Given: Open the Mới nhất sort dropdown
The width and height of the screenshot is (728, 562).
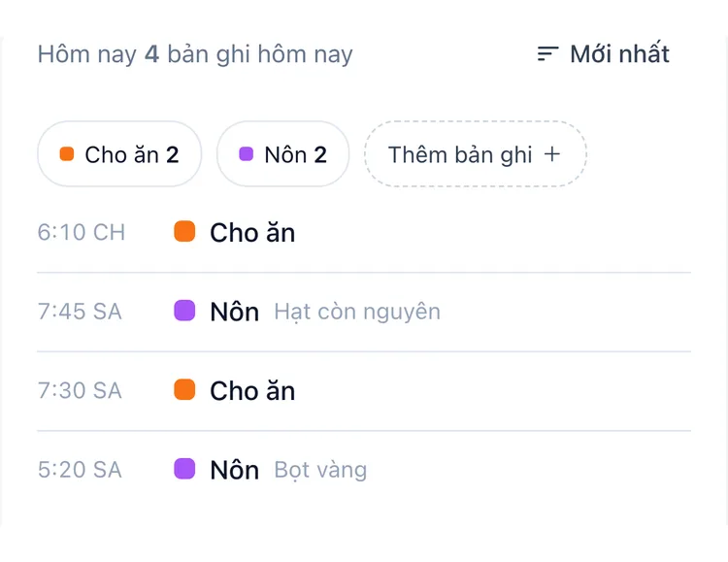Looking at the screenshot, I should pyautogui.click(x=603, y=54).
